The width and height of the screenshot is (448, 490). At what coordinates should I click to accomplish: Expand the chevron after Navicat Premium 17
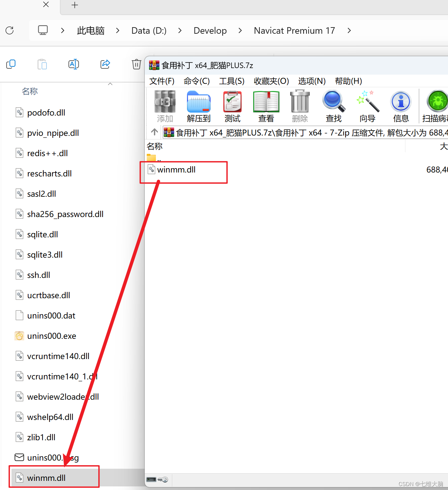coord(349,30)
